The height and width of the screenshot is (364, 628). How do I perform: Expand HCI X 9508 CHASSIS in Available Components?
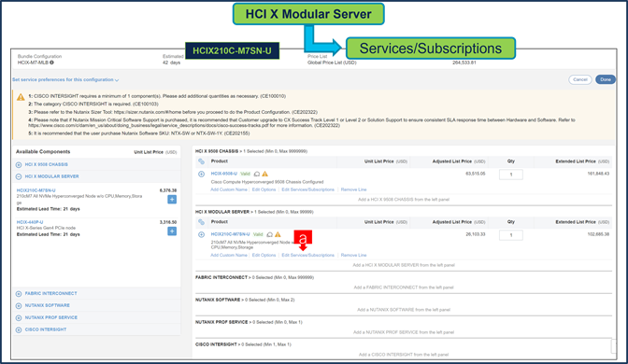coord(19,165)
